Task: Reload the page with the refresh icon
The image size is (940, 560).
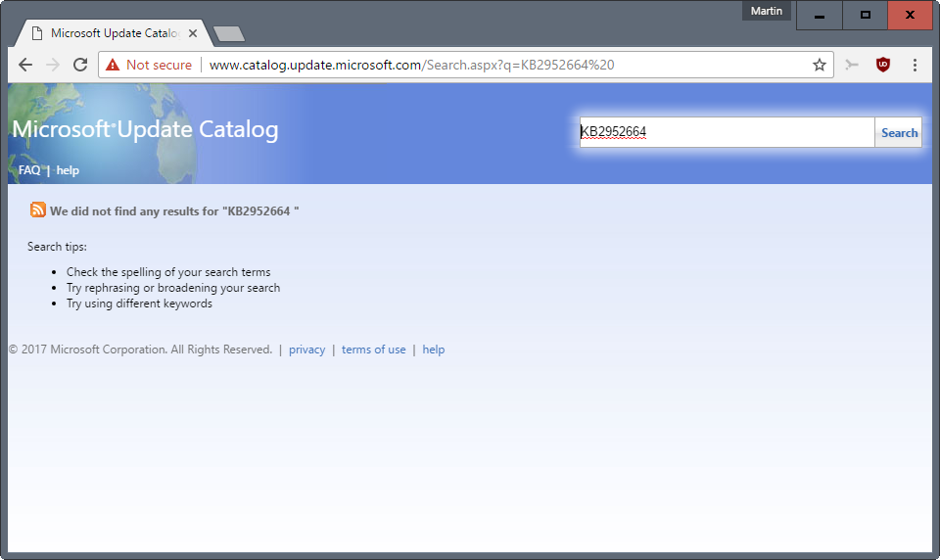Action: click(x=80, y=65)
